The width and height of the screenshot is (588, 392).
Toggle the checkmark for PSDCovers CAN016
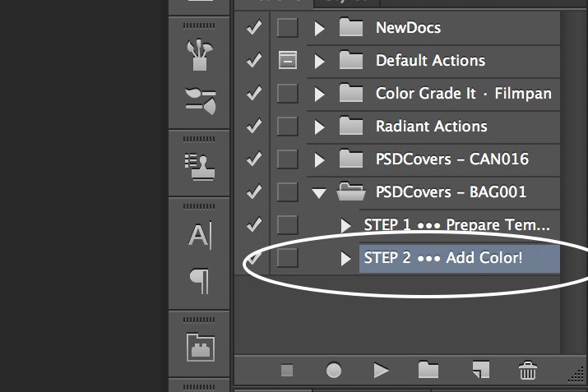point(254,159)
